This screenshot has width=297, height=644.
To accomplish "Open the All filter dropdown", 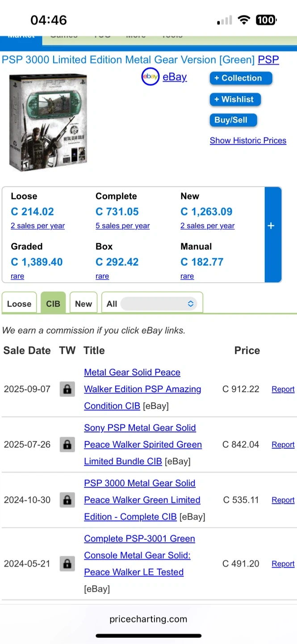I will 159,304.
